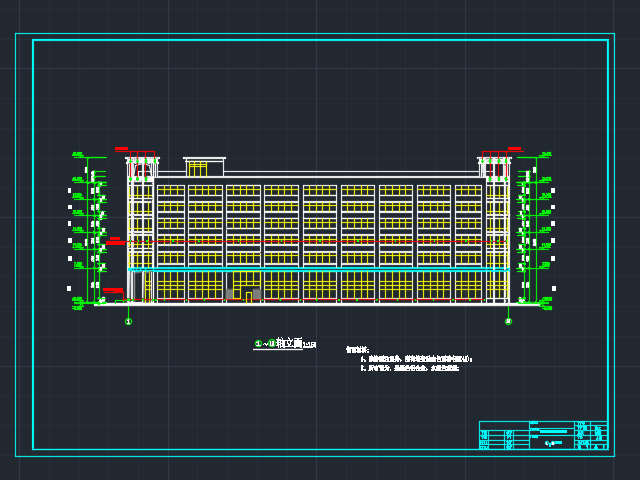Click the cyan horizontal canopy band
Image resolution: width=640 pixels, height=480 pixels.
coord(318,269)
